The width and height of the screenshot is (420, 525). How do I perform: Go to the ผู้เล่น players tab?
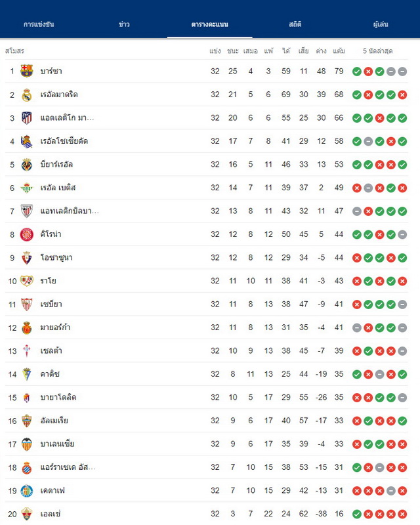(381, 24)
